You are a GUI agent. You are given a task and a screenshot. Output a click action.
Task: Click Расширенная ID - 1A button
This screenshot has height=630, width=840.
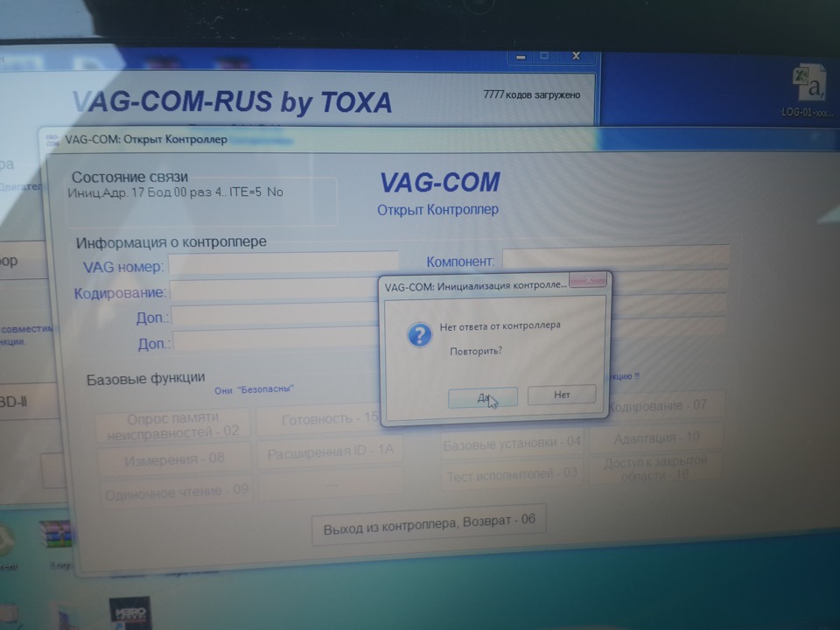point(331,452)
